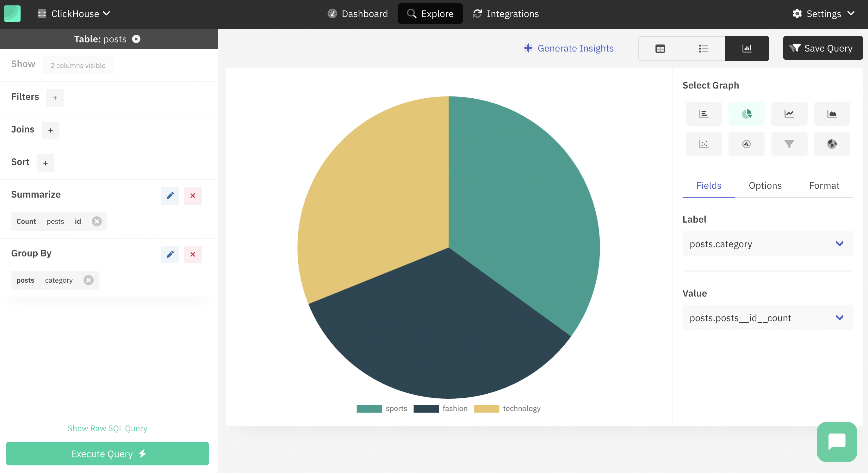868x473 pixels.
Task: Switch to the Options tab
Action: pos(766,186)
